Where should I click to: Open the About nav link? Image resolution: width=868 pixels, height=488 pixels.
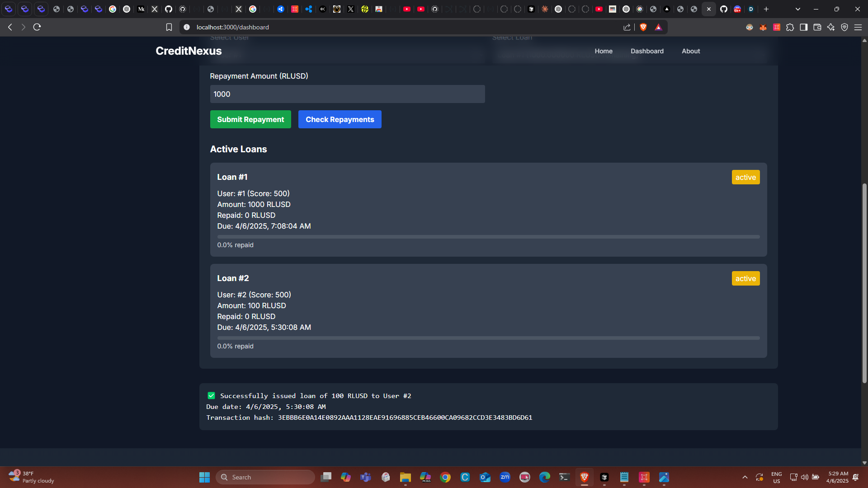point(691,51)
